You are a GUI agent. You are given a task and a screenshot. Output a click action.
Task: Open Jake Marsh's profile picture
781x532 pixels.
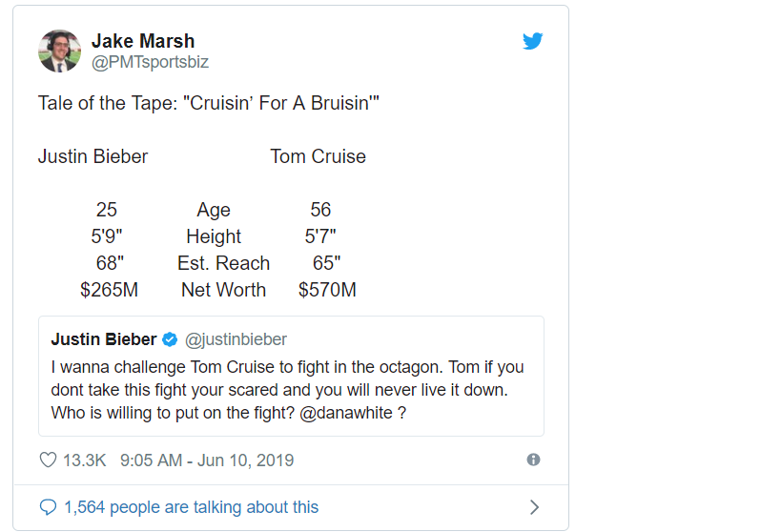pyautogui.click(x=59, y=51)
